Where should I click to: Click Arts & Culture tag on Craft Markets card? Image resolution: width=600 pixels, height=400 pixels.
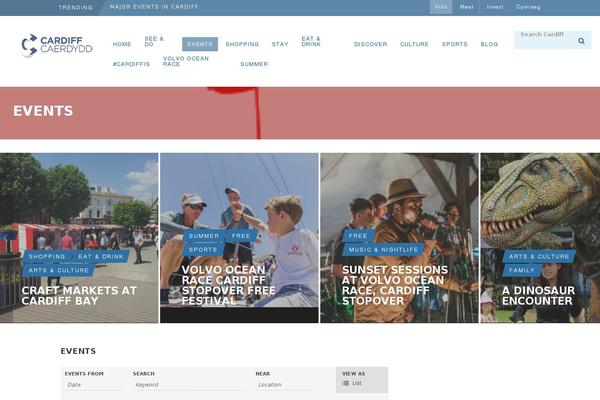59,270
